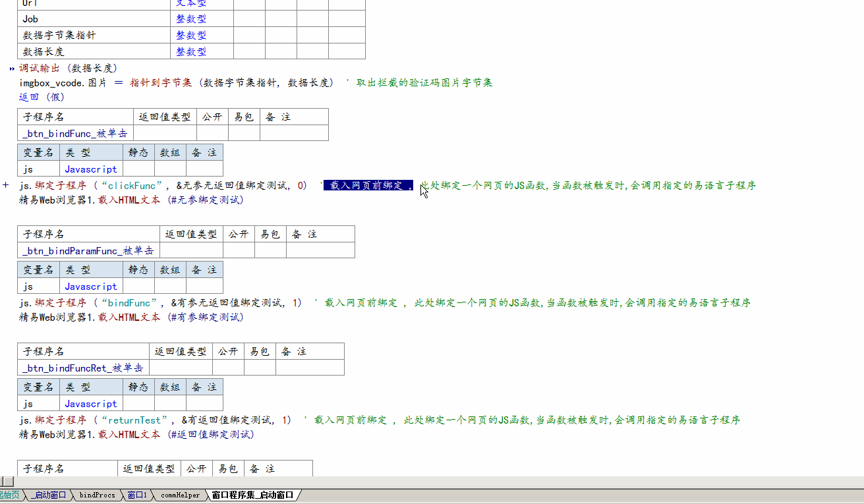Image resolution: width=864 pixels, height=504 pixels.
Task: Go to the _启动窗口 tab
Action: [x=48, y=495]
